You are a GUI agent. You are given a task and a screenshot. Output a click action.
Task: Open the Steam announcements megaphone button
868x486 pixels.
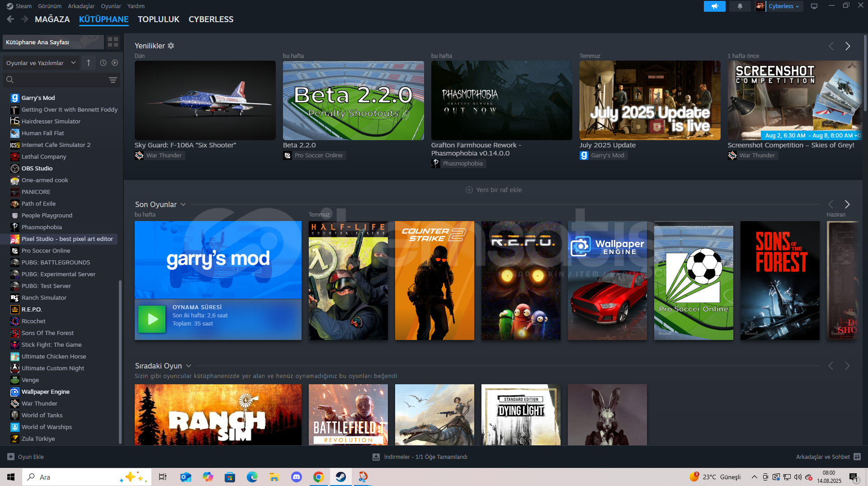pos(714,6)
